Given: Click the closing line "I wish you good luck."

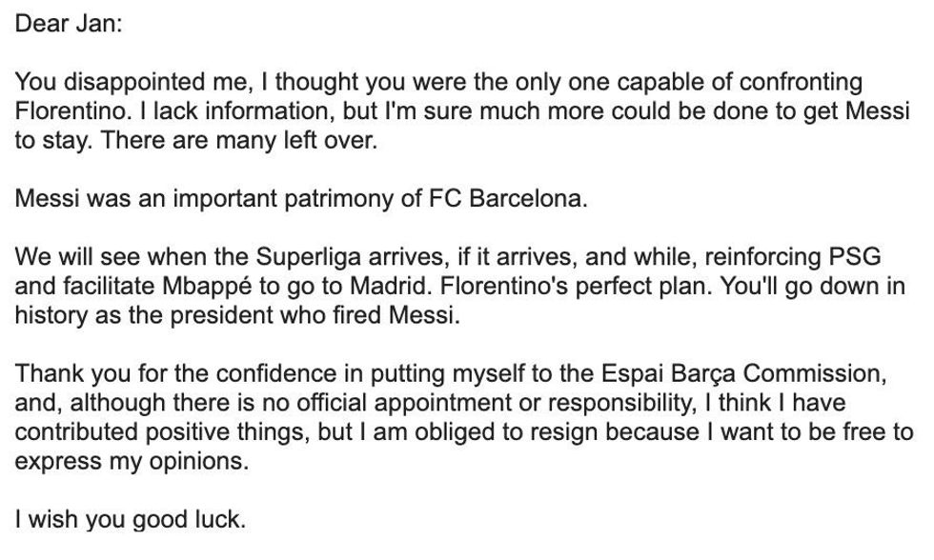Looking at the screenshot, I should (x=130, y=519).
